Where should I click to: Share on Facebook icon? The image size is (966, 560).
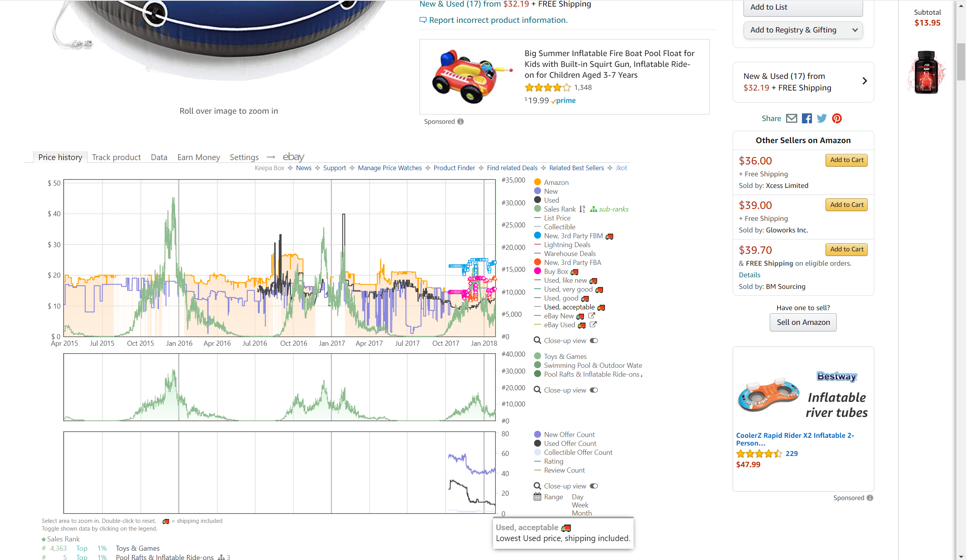coord(807,118)
